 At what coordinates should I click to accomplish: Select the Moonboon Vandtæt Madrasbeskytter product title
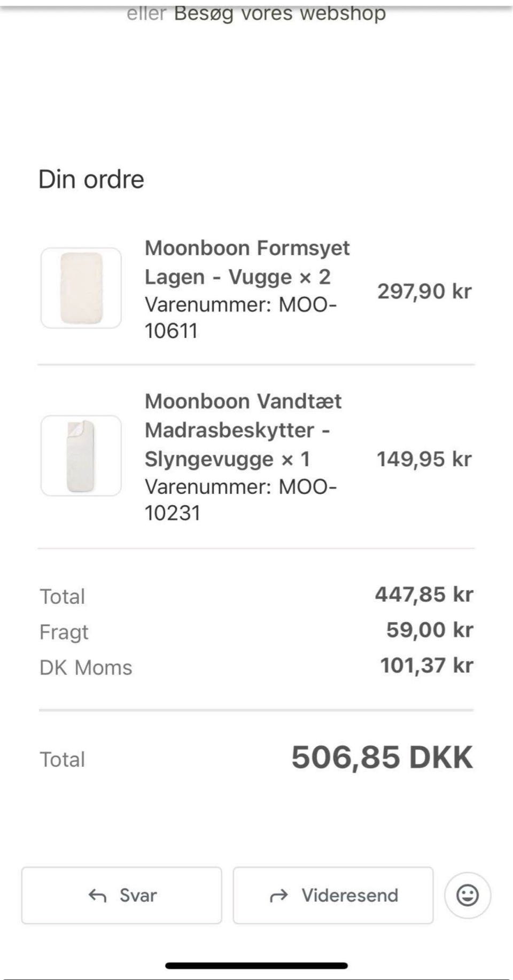click(243, 430)
